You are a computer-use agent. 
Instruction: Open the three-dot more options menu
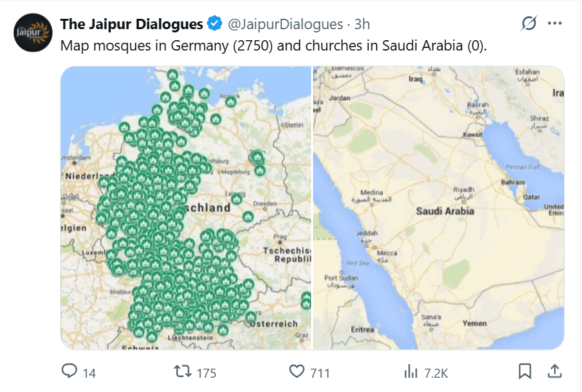[555, 23]
